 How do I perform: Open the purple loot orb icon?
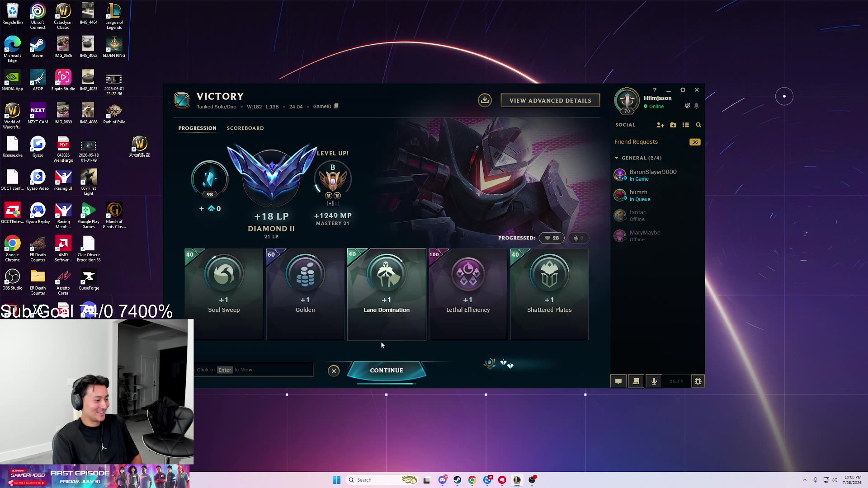[687, 106]
